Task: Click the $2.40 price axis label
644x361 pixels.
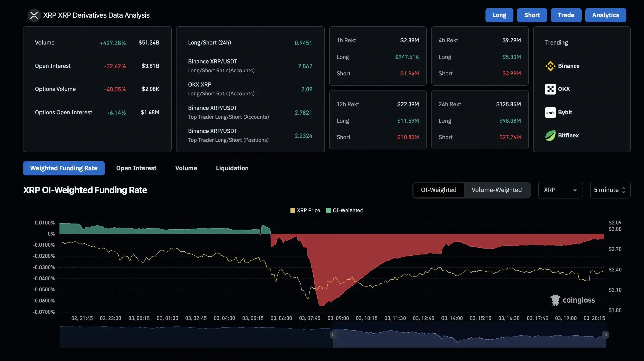Action: click(615, 270)
